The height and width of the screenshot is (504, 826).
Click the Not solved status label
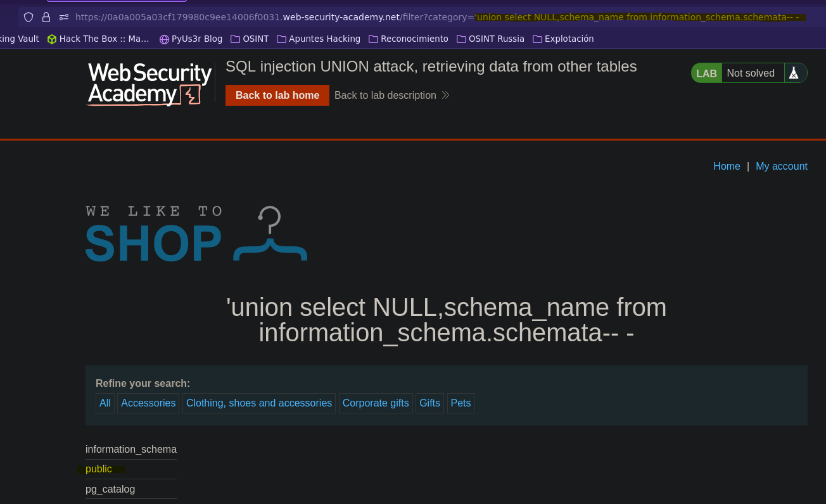[x=751, y=73]
